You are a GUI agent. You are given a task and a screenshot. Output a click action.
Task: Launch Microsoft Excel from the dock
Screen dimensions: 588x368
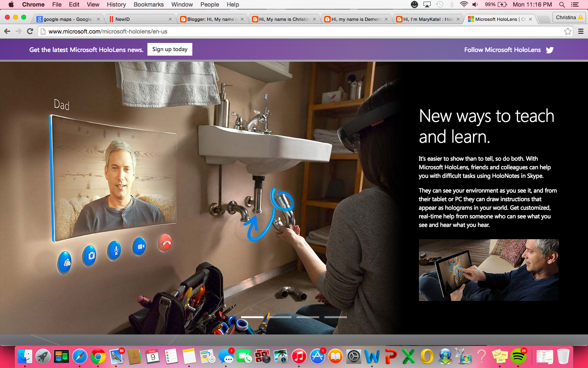pos(408,357)
